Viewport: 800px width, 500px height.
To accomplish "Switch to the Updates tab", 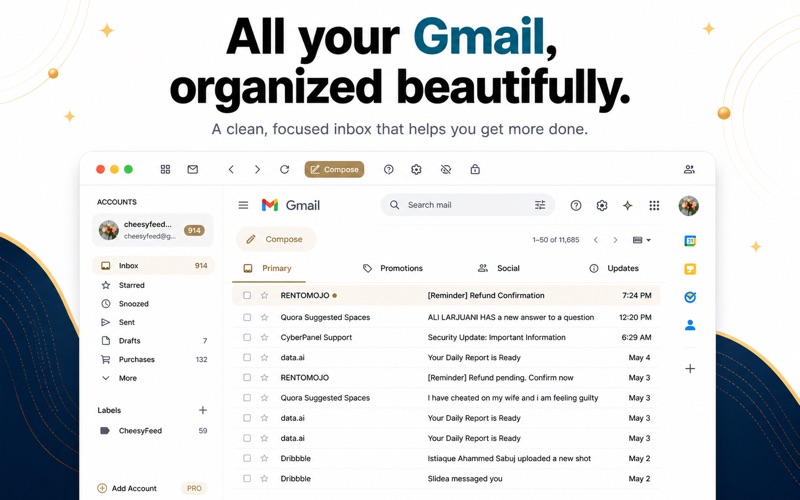I will coord(614,268).
